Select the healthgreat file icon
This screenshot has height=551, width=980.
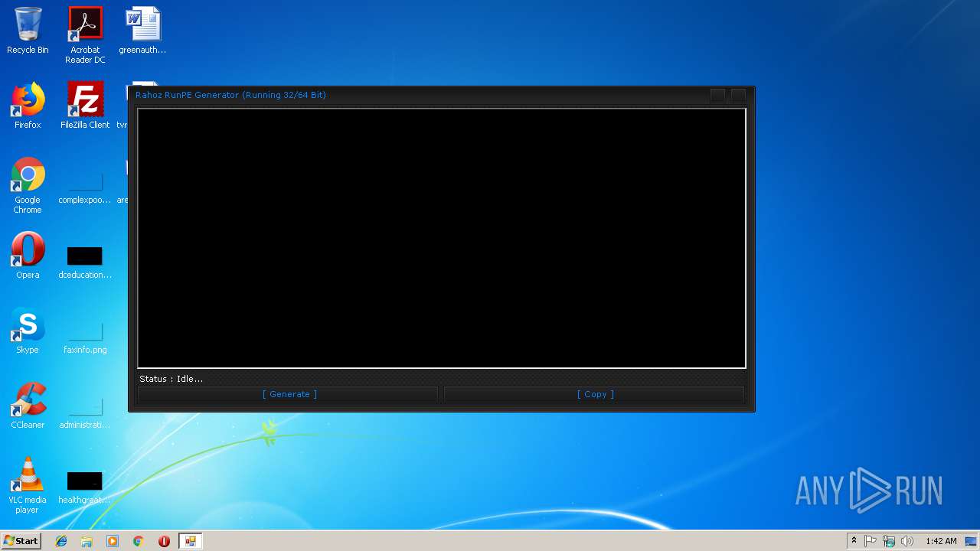point(85,487)
